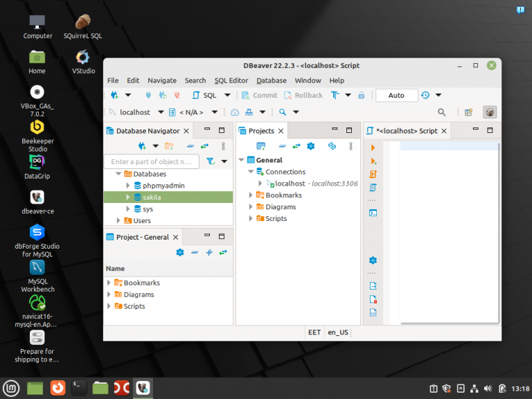Click the DBeaver icon in the taskbar
The image size is (532, 399).
point(143,388)
